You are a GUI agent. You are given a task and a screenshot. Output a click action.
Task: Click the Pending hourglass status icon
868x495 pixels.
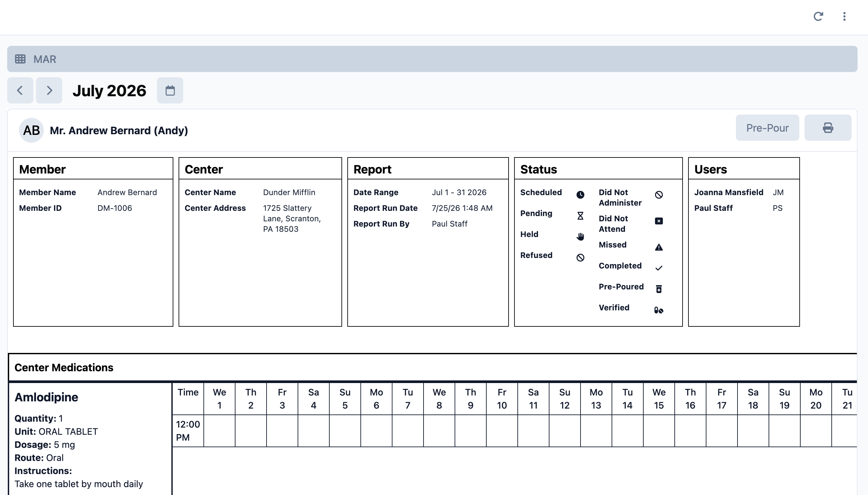(581, 216)
